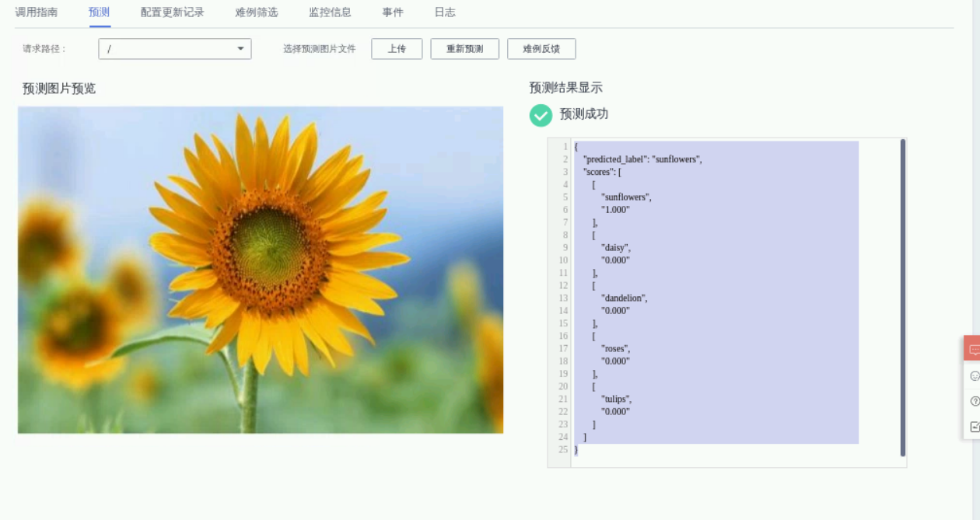Open the question mark help icon
Viewport: 980px width, 520px height.
[x=975, y=401]
